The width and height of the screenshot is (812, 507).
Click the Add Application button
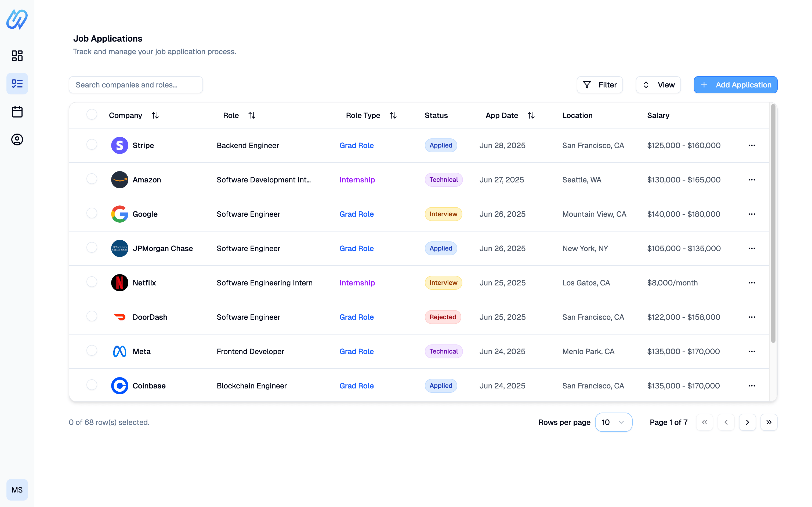[735, 84]
